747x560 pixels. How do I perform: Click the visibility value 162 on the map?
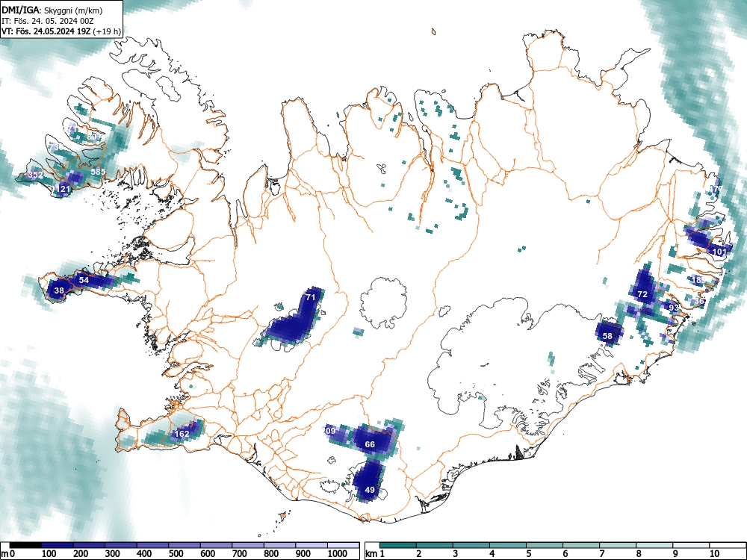click(x=182, y=434)
